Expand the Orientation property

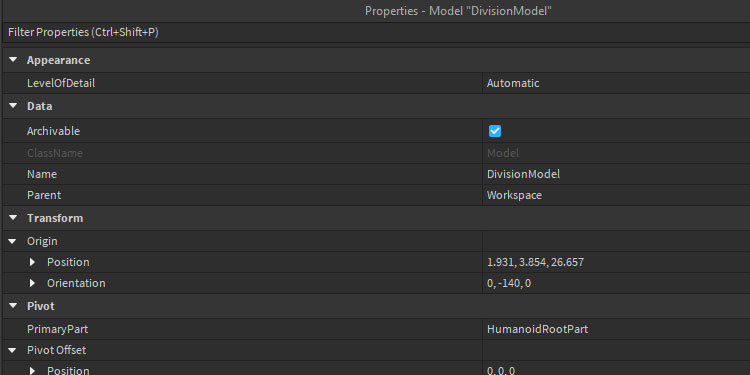[x=32, y=283]
